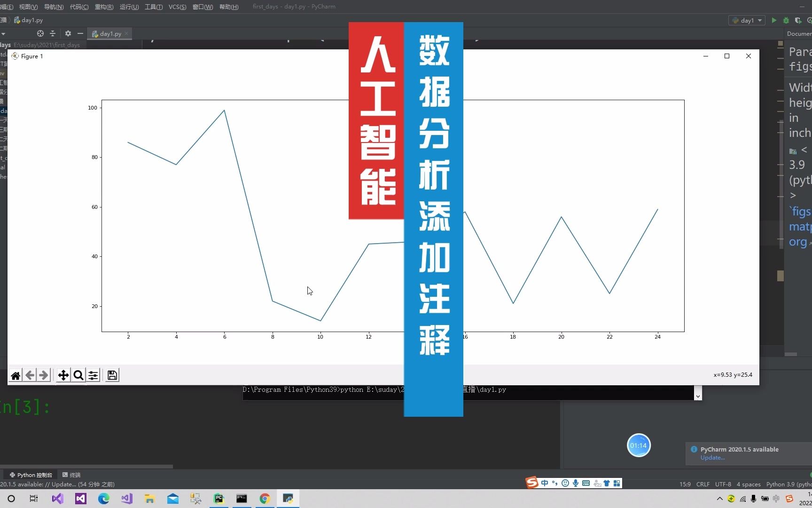Open the 重构(R) menu
This screenshot has width=812, height=508.
(x=104, y=7)
